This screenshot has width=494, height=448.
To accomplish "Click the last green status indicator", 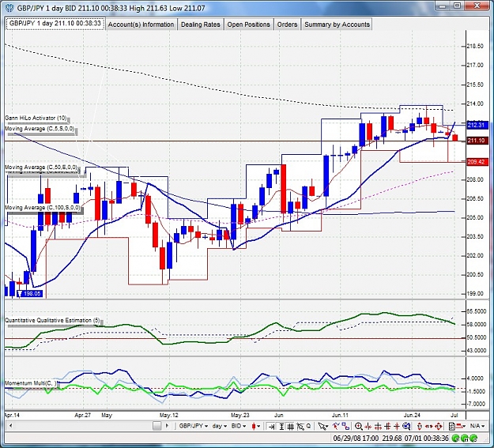I will click(473, 438).
